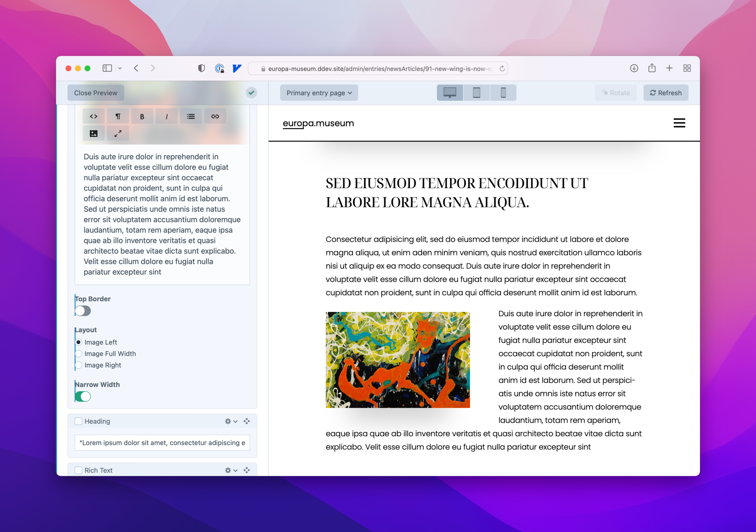Image resolution: width=756 pixels, height=532 pixels.
Task: Toggle the Safari sidebar
Action: [x=107, y=68]
